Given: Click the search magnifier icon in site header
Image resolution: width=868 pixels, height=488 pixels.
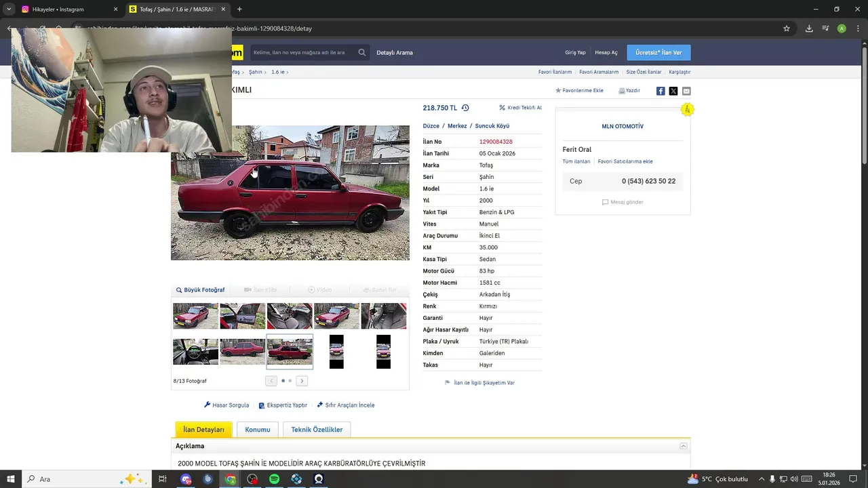Looking at the screenshot, I should point(362,52).
